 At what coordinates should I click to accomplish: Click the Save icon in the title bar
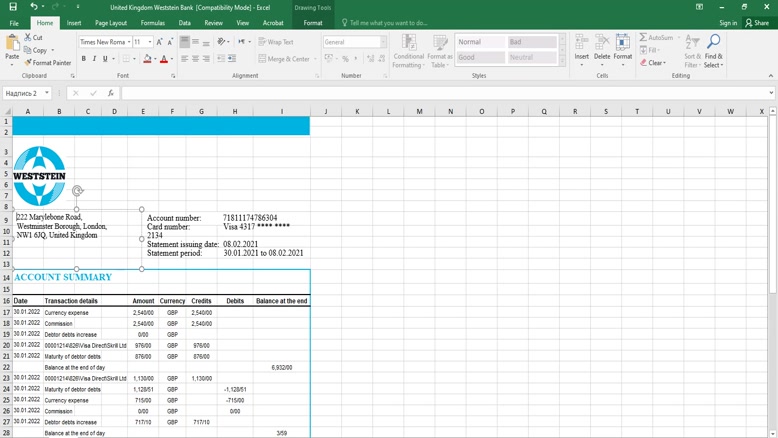tap(12, 7)
